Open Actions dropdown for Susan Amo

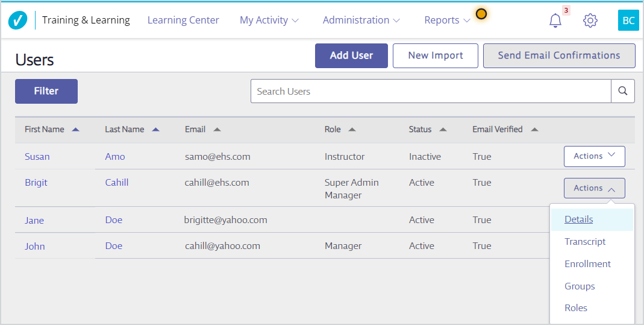(x=595, y=156)
